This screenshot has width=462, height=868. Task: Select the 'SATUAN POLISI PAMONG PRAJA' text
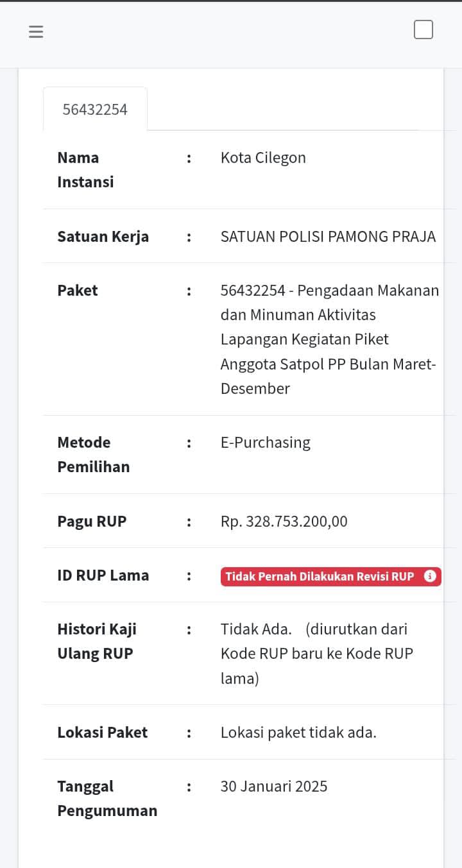point(328,237)
